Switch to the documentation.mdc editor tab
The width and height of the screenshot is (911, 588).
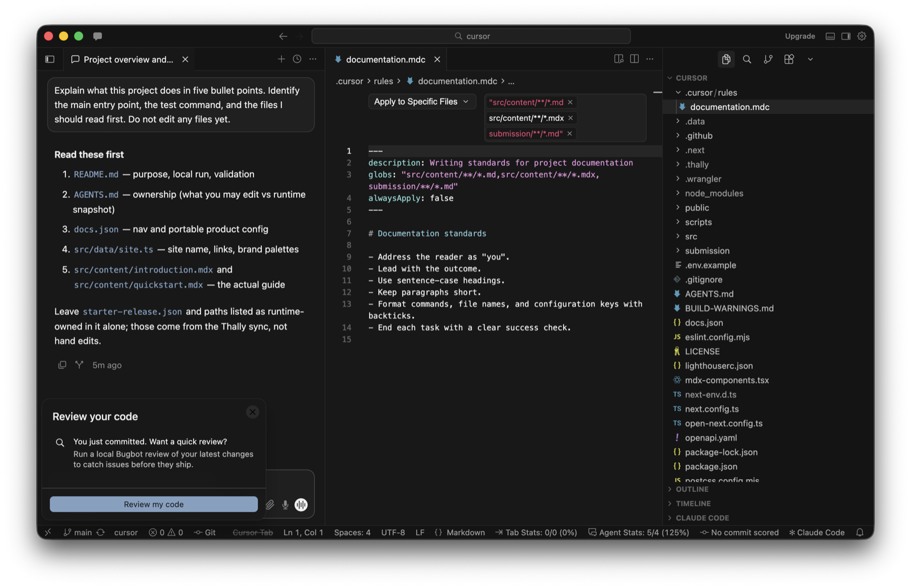coord(385,59)
